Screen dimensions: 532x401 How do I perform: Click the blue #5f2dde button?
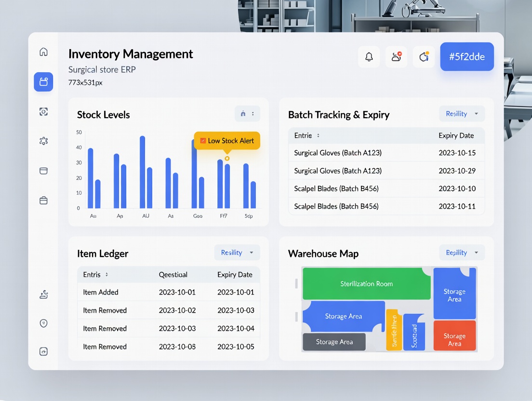(466, 57)
